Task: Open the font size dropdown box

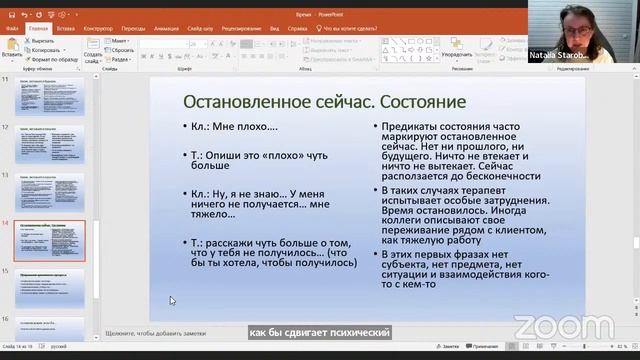Action: tap(198, 44)
